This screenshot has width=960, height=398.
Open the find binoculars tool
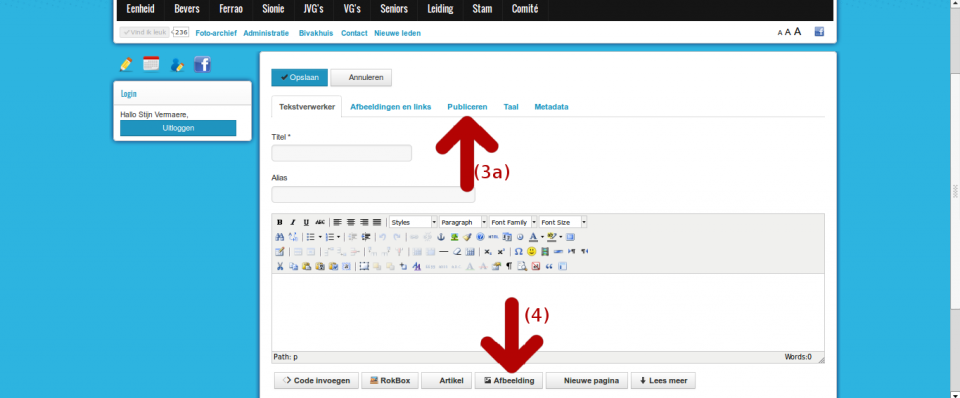point(280,237)
